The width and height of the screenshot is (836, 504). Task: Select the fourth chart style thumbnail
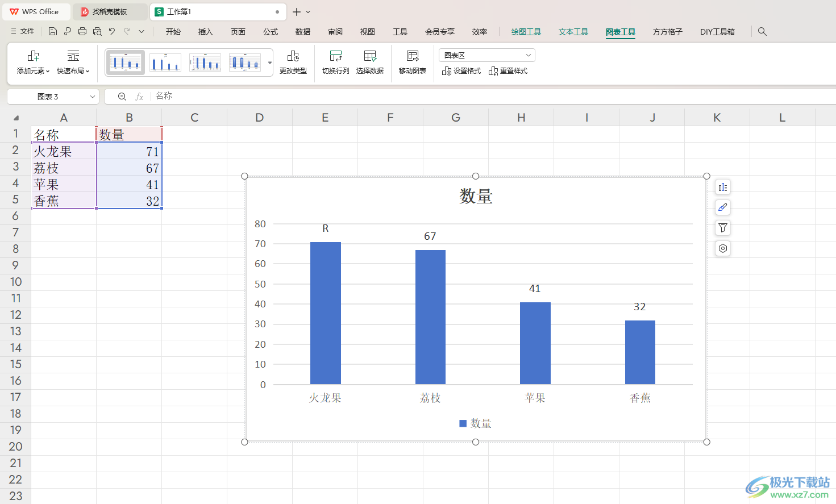(x=245, y=63)
